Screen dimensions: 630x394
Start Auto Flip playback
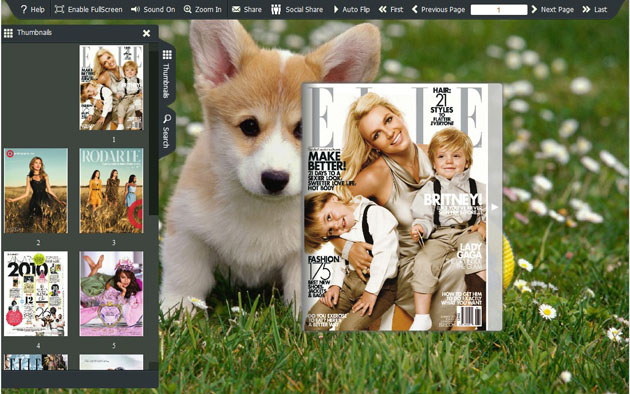[x=352, y=9]
